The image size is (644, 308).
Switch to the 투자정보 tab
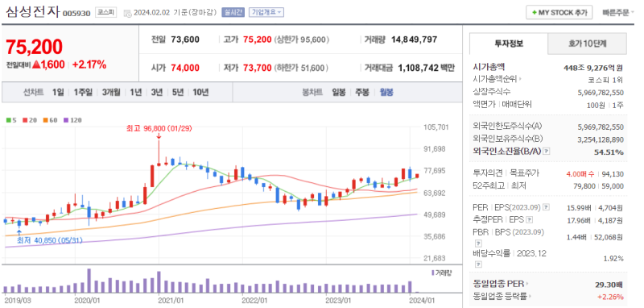point(509,44)
